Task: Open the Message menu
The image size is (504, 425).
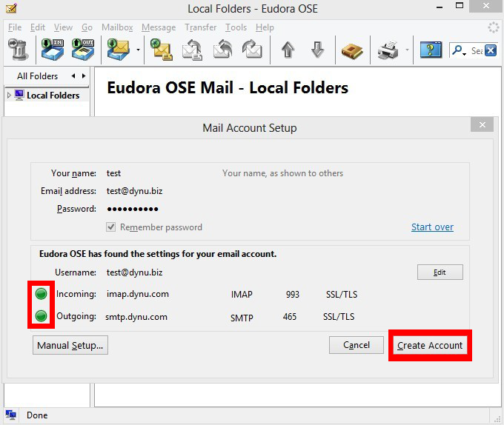Action: [159, 27]
